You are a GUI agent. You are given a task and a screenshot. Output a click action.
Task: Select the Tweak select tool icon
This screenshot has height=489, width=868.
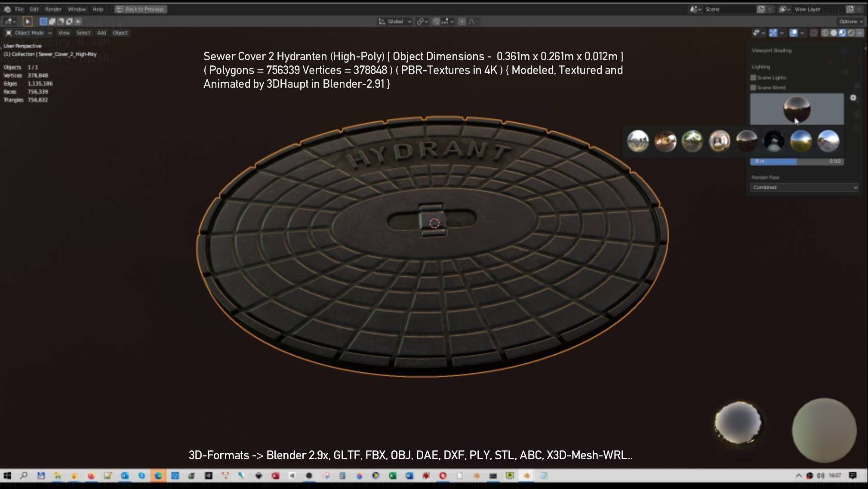[x=27, y=21]
